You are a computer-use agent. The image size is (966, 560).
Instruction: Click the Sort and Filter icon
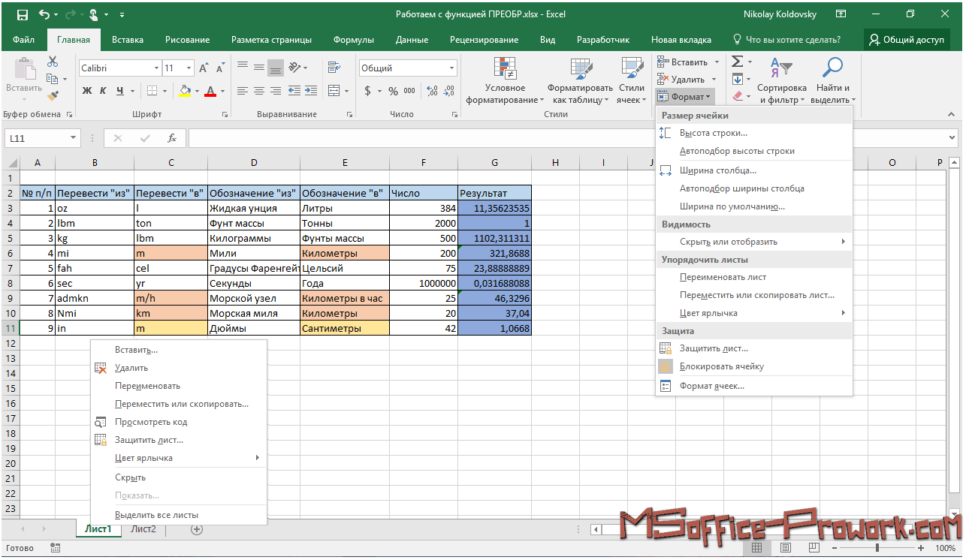click(781, 69)
